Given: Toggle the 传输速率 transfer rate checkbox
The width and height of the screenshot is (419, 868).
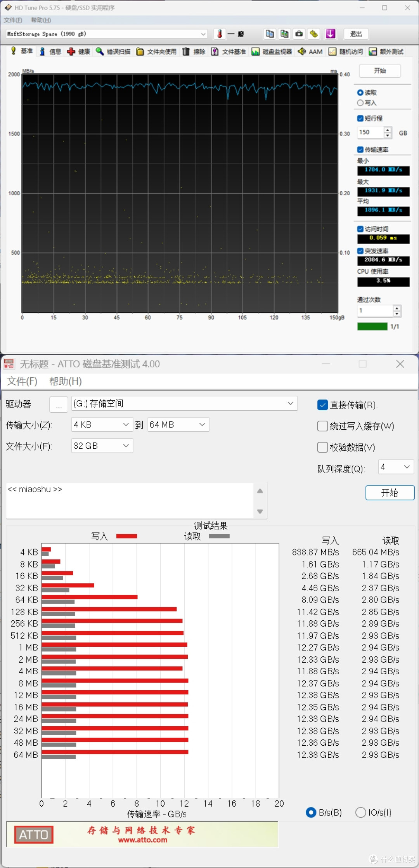Looking at the screenshot, I should pyautogui.click(x=360, y=149).
